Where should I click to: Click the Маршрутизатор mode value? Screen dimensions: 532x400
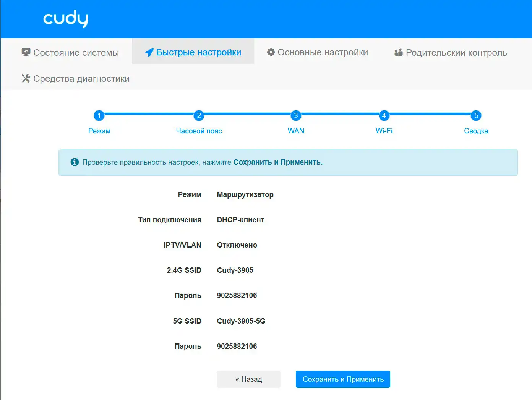pos(245,194)
